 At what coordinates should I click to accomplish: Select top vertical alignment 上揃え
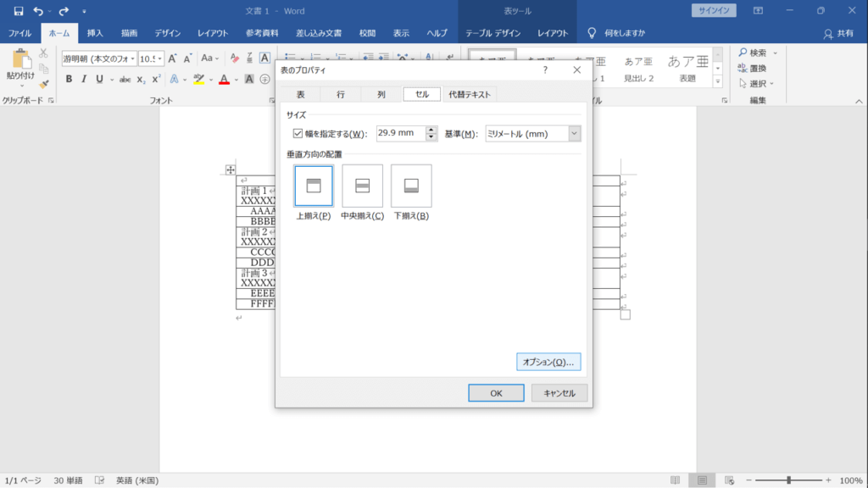point(314,186)
